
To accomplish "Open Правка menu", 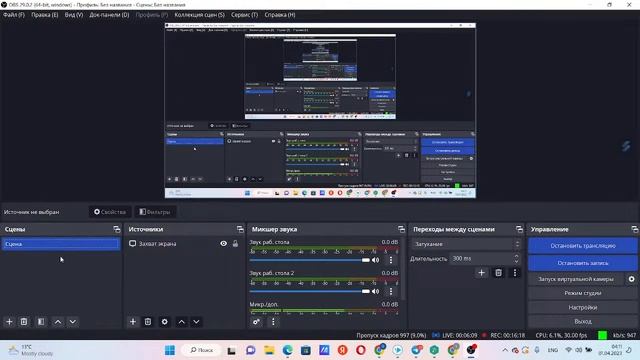I will coord(44,15).
